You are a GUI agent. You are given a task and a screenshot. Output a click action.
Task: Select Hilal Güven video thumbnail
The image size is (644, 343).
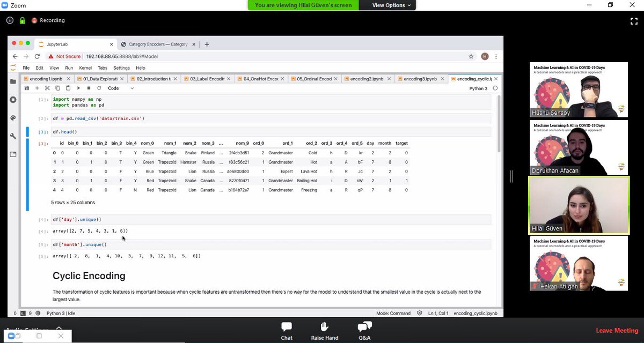579,205
